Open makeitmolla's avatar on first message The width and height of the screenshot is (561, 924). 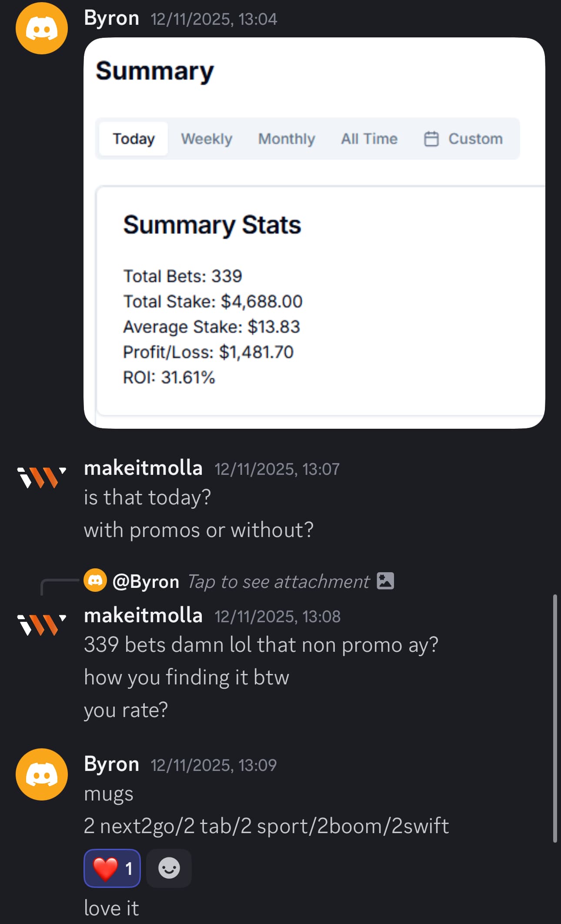[x=42, y=477]
